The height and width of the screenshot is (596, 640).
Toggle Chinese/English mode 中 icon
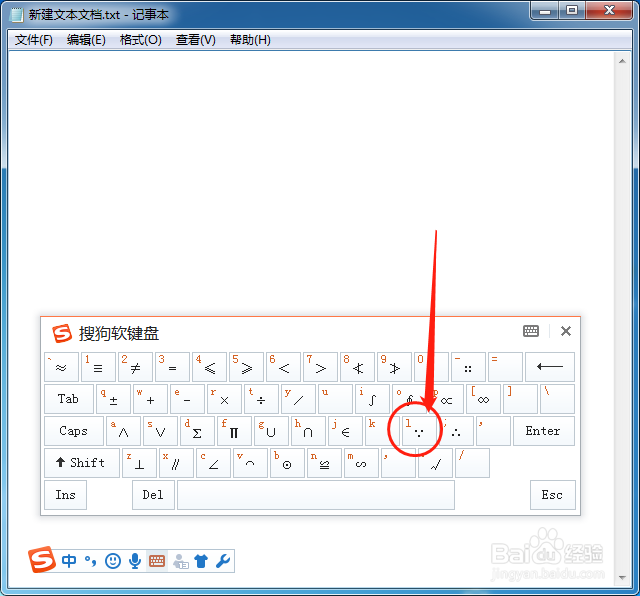tap(69, 561)
